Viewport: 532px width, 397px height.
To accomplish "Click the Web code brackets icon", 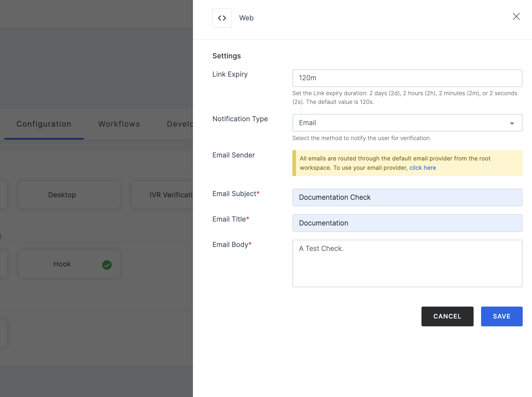I will click(x=222, y=18).
